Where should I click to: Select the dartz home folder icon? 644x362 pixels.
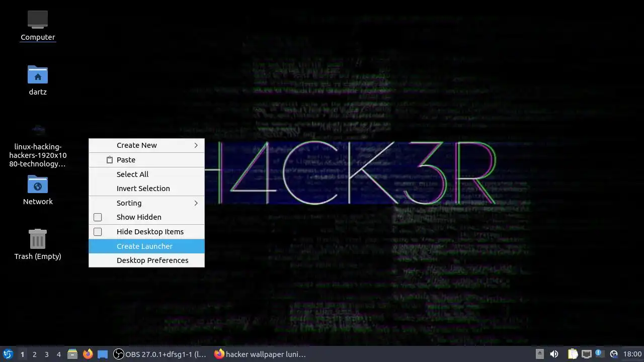[x=38, y=74]
